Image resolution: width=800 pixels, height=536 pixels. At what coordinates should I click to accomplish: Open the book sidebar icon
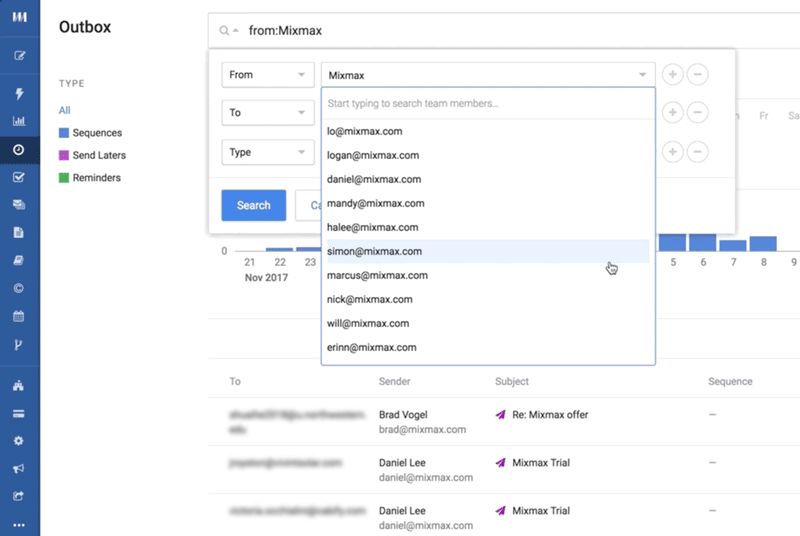tap(19, 261)
